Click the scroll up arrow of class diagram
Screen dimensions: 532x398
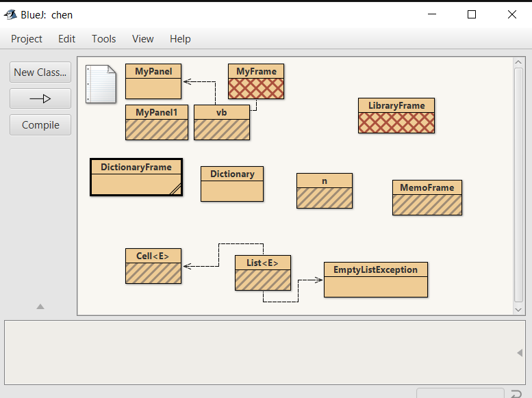[x=518, y=63]
